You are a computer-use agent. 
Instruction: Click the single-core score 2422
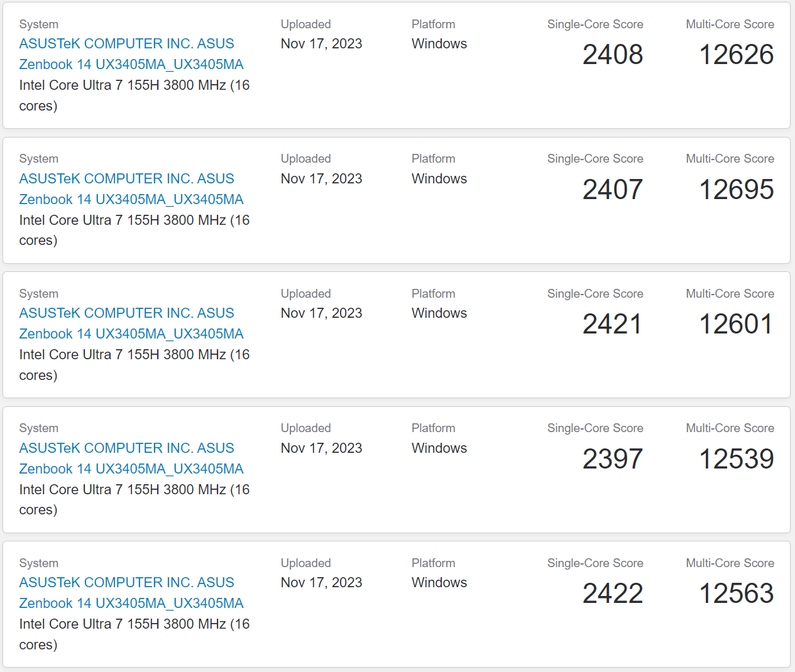pyautogui.click(x=612, y=593)
